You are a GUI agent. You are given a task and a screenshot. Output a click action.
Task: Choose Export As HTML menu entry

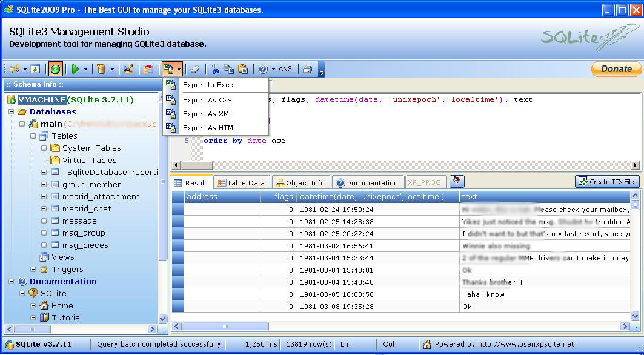[216, 128]
